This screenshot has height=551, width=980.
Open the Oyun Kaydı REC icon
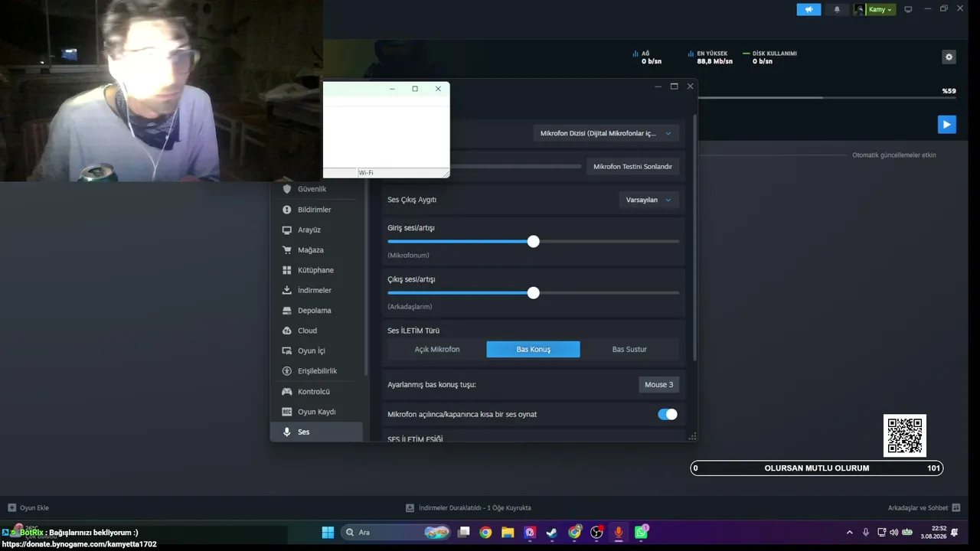(x=287, y=412)
